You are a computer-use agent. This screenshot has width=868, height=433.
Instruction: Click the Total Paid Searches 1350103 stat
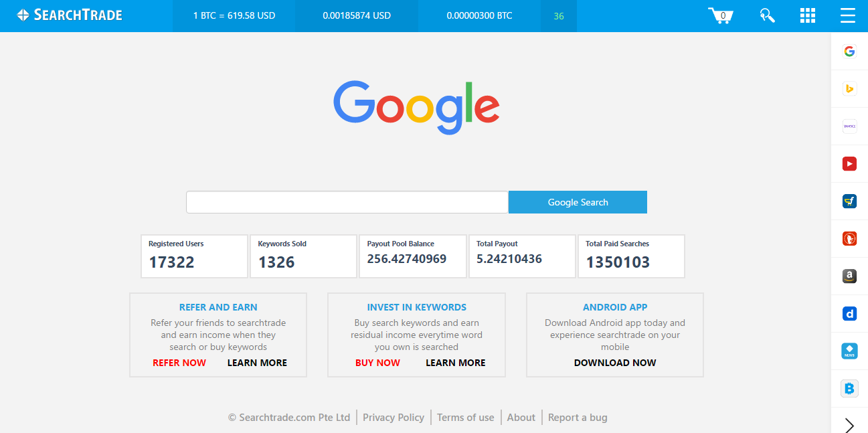click(x=631, y=256)
